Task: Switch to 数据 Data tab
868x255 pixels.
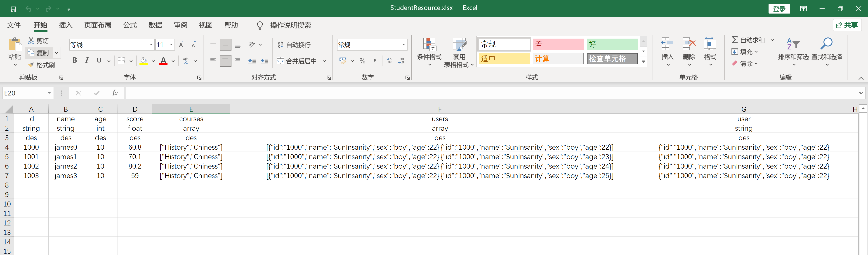Action: coord(155,25)
